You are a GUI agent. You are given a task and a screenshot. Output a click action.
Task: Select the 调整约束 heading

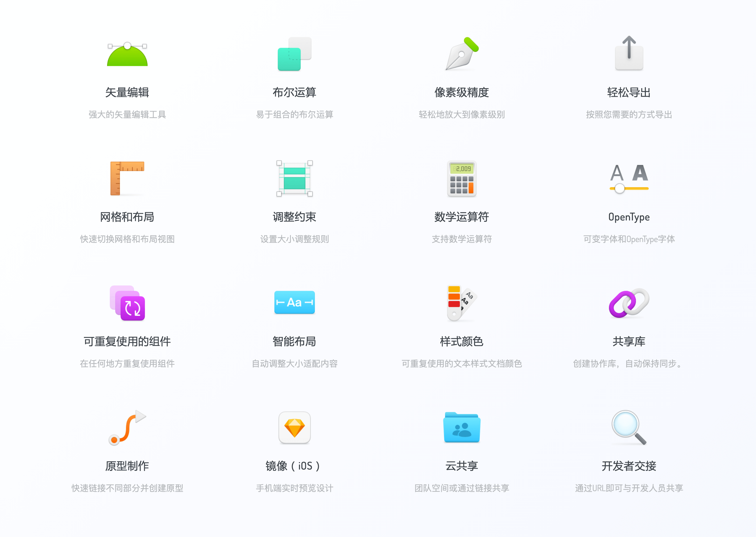[x=294, y=217]
